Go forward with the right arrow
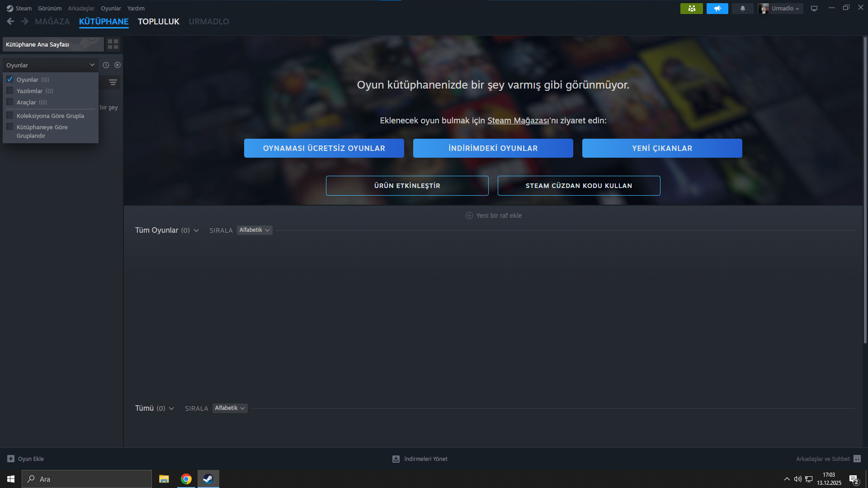The image size is (868, 488). tap(25, 21)
